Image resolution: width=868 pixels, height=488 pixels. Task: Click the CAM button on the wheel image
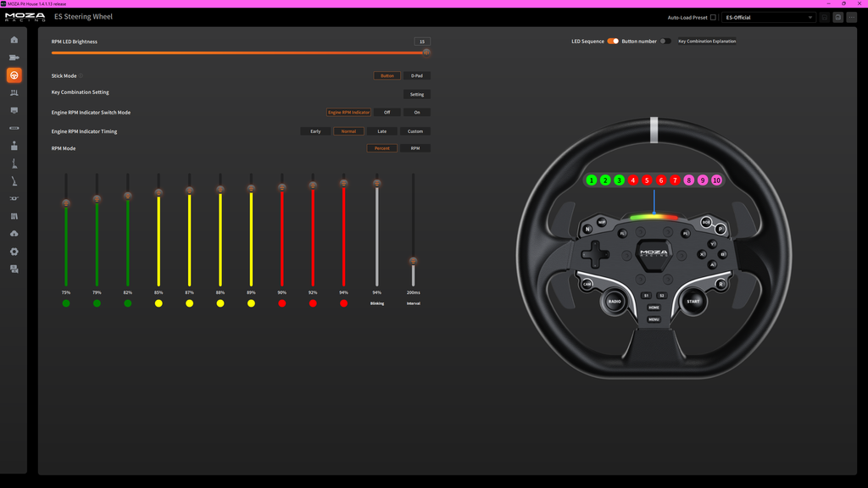coord(587,284)
